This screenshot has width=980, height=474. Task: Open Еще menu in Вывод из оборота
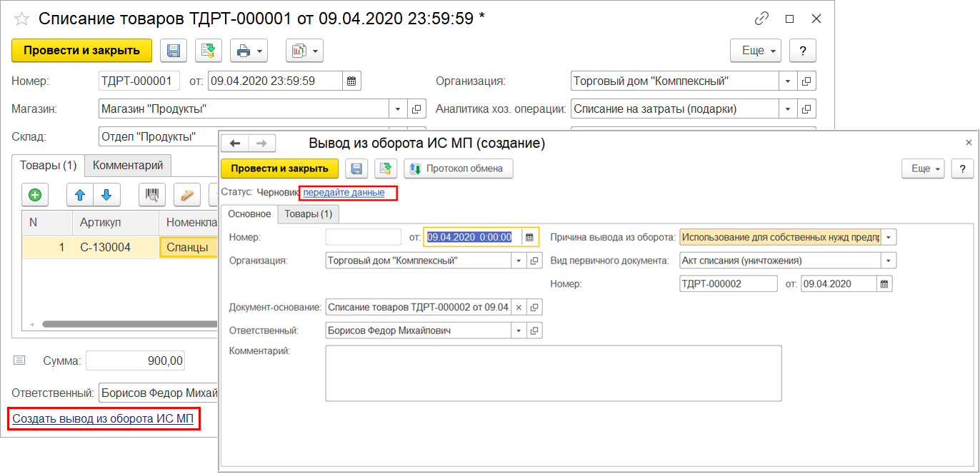click(924, 168)
